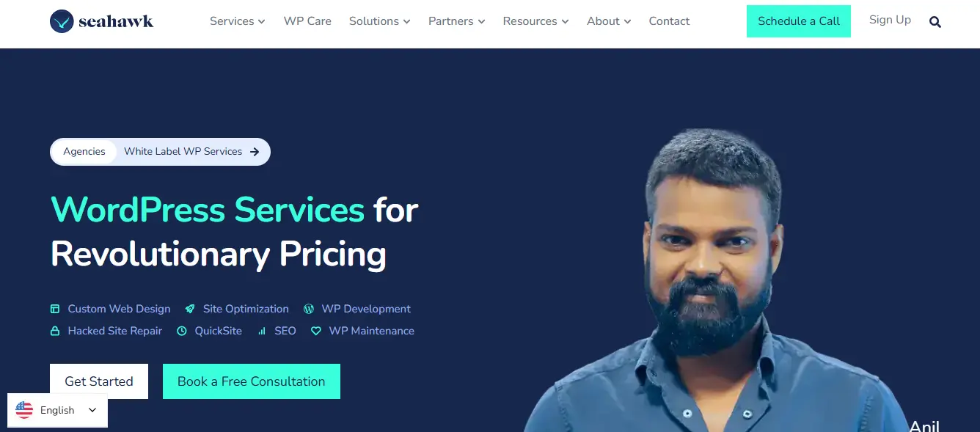Open the English language selector

[58, 410]
